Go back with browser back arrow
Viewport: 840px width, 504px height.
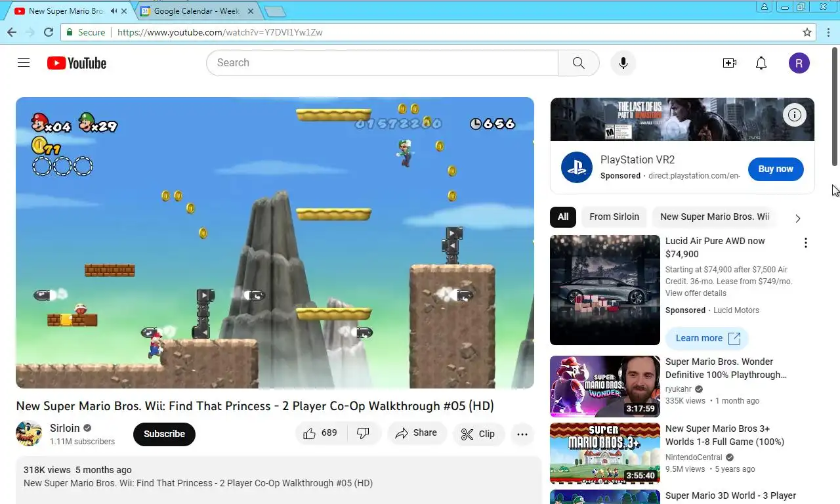click(12, 32)
